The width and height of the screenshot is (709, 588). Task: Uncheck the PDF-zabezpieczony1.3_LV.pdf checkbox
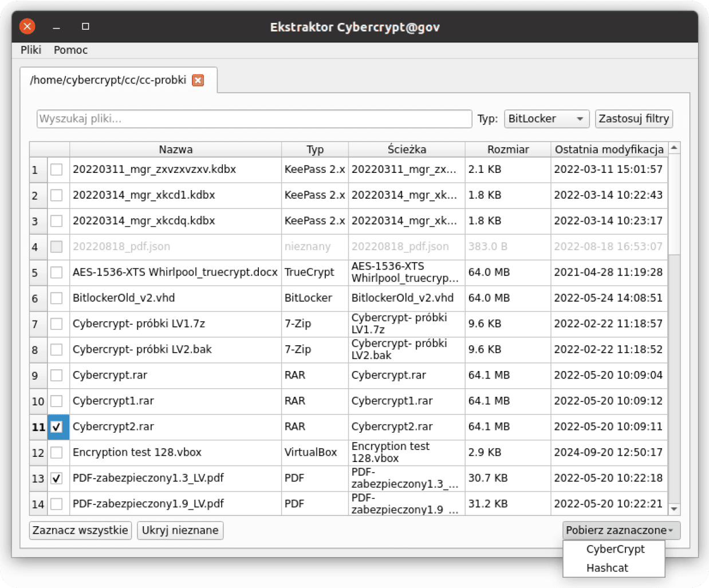click(56, 479)
